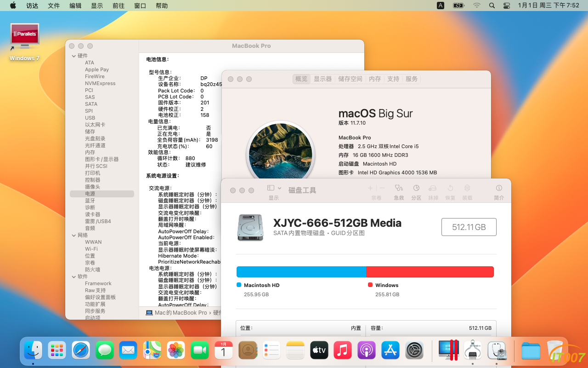Click the input source A icon in menu bar

tap(441, 6)
